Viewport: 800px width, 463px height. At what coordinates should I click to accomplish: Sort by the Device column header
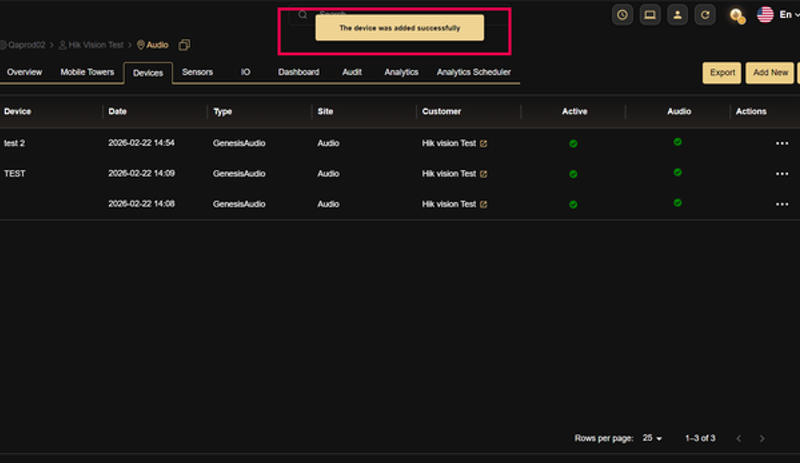coord(17,111)
